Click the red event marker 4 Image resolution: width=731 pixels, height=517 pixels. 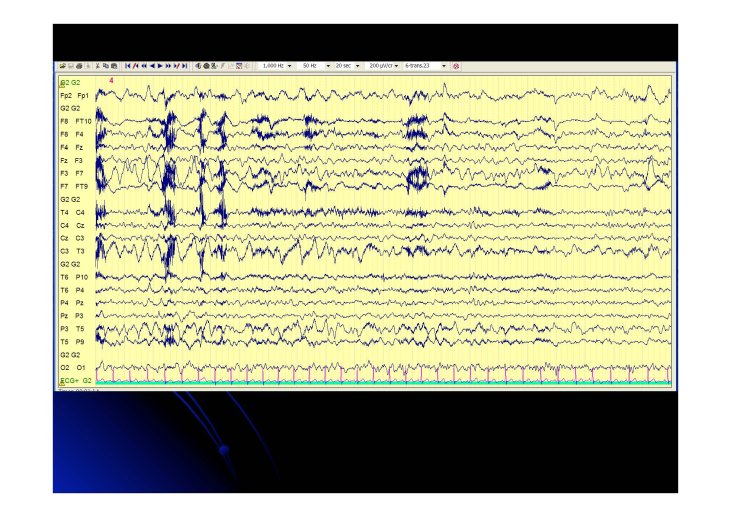coord(111,81)
